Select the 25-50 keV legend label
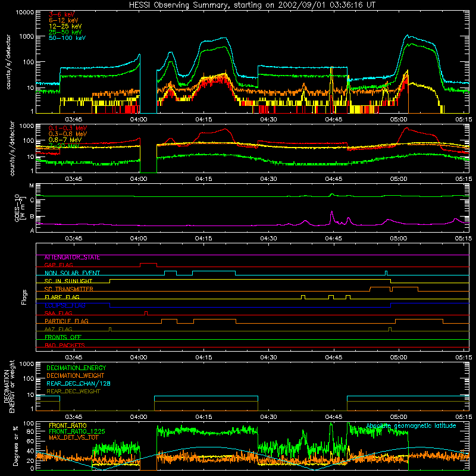The height and width of the screenshot is (476, 476). [65, 32]
